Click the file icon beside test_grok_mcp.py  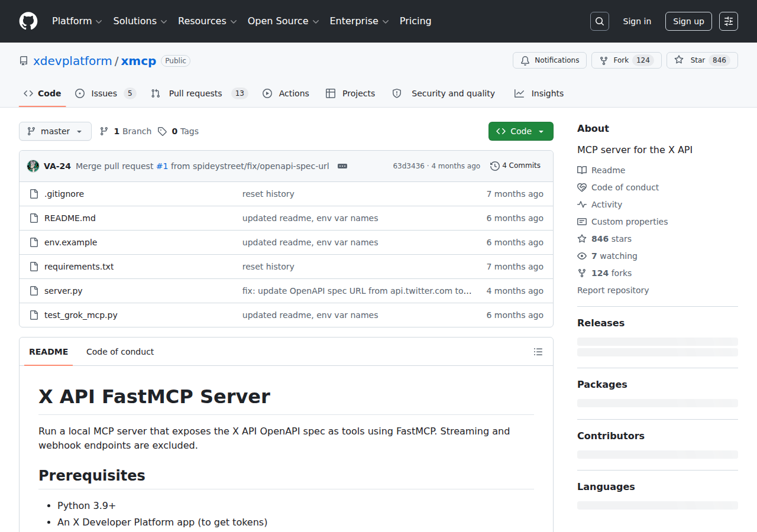pyautogui.click(x=34, y=315)
